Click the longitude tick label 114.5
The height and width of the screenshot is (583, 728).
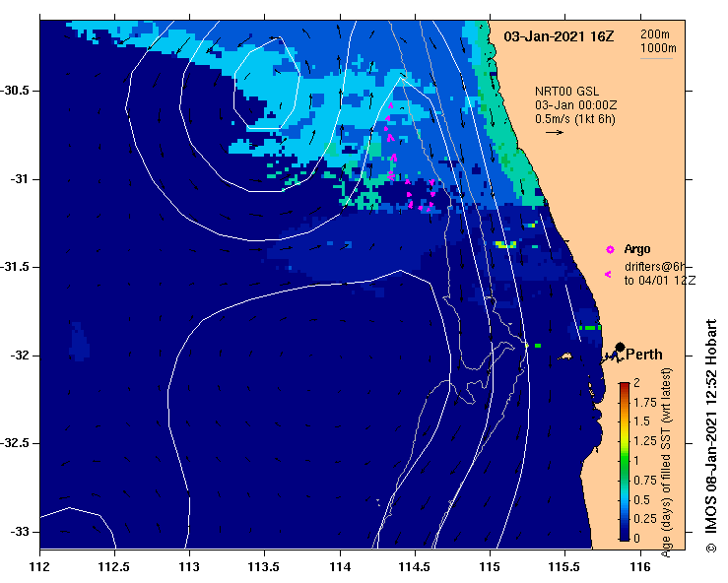(415, 567)
